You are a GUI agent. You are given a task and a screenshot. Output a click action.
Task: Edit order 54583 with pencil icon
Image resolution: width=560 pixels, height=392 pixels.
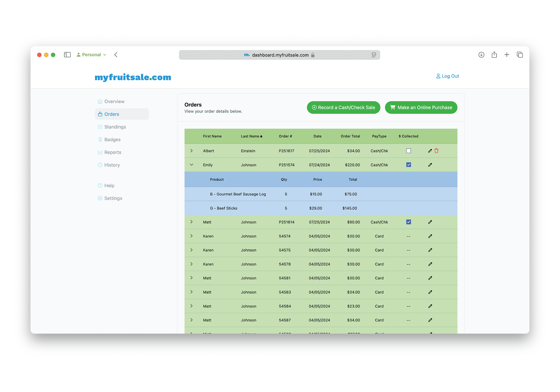click(430, 292)
